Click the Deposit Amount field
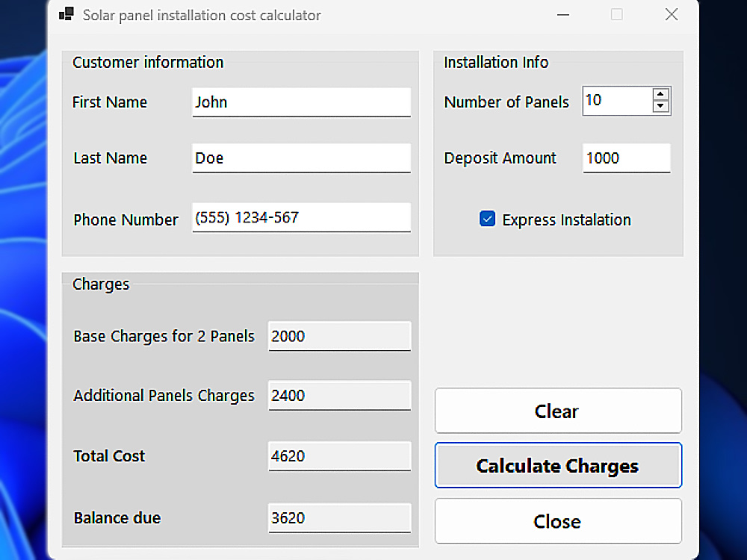This screenshot has height=560, width=747. point(626,158)
